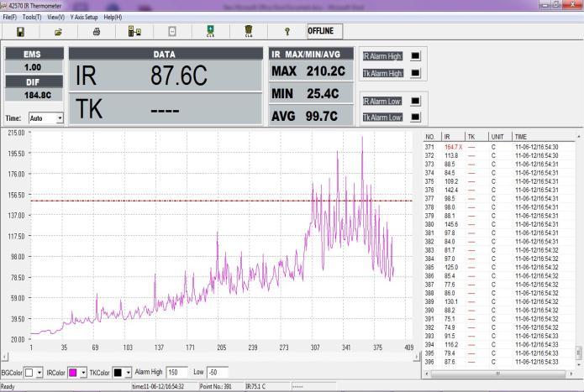
Task: Click the magenta IRColor swatch
Action: [73, 373]
